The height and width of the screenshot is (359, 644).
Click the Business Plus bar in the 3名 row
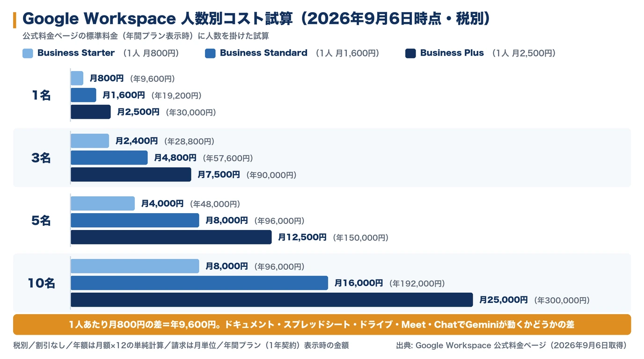131,175
